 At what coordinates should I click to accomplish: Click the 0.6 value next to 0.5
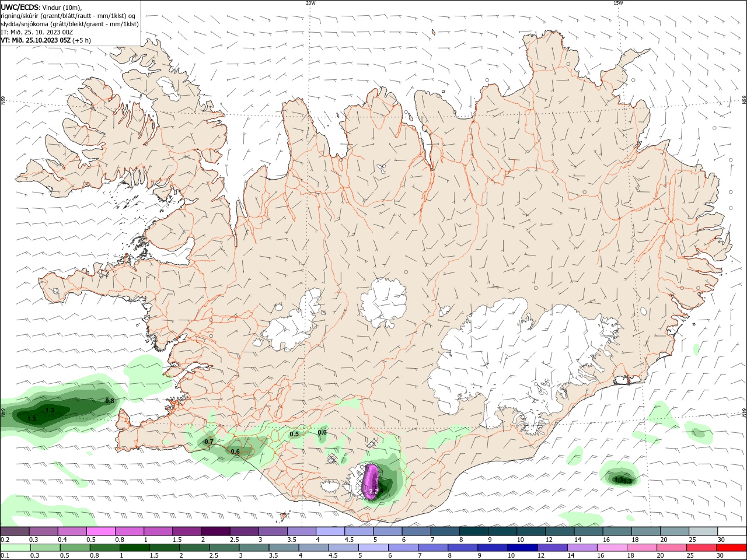pos(322,432)
